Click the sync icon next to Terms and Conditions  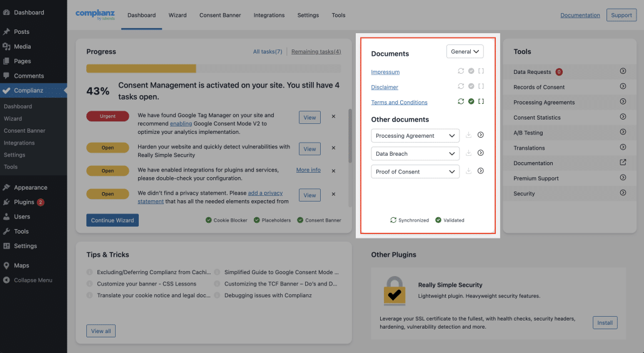(461, 101)
